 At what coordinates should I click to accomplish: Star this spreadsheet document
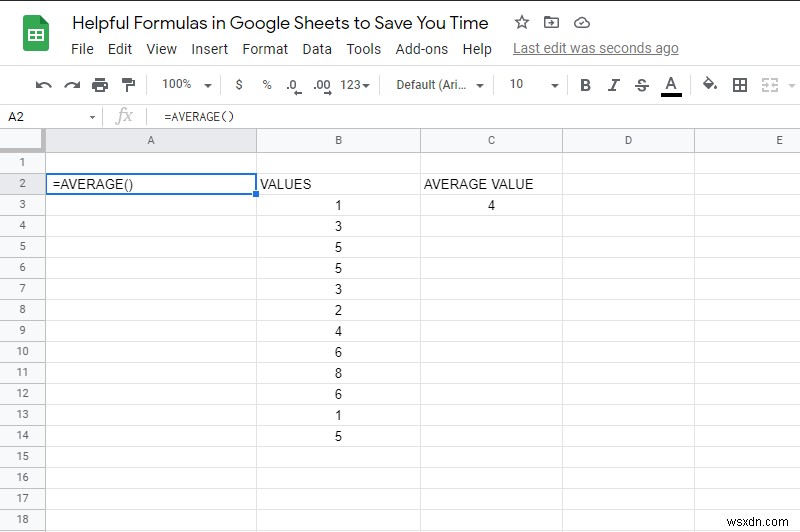(x=521, y=22)
